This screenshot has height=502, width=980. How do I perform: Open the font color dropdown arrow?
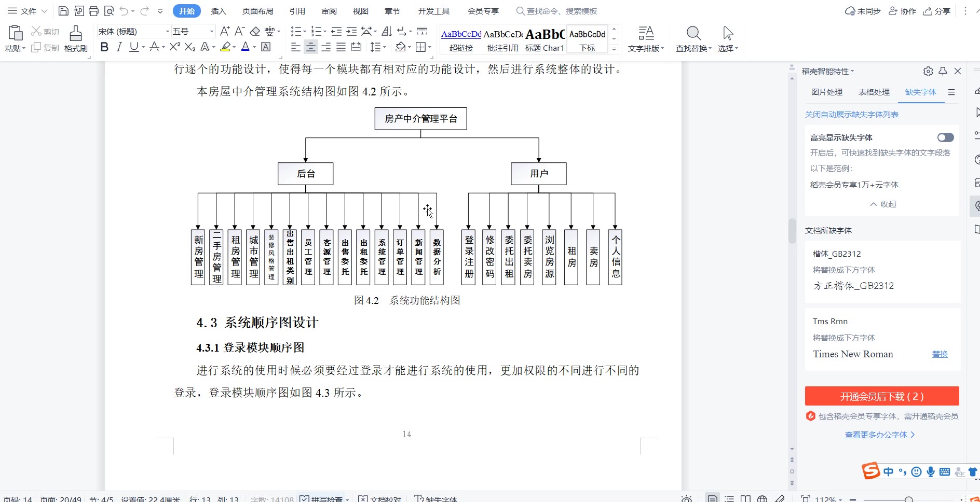[254, 47]
